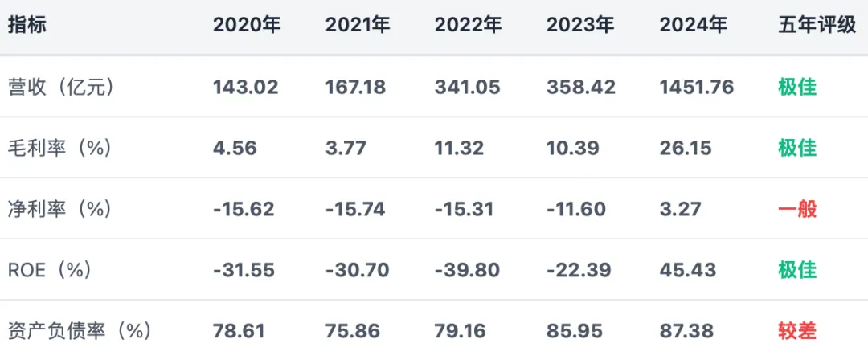Click the 极佳 rating for 营收

798,87
